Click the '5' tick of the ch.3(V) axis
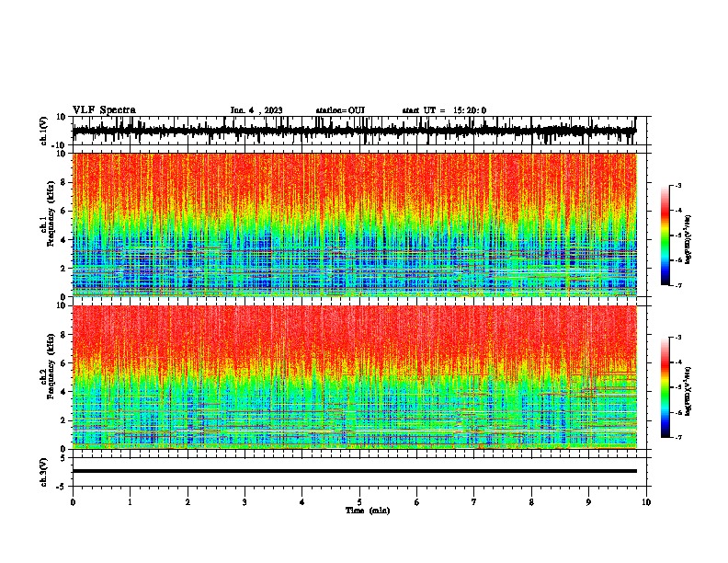Image resolution: width=728 pixels, height=563 pixels. 64,457
